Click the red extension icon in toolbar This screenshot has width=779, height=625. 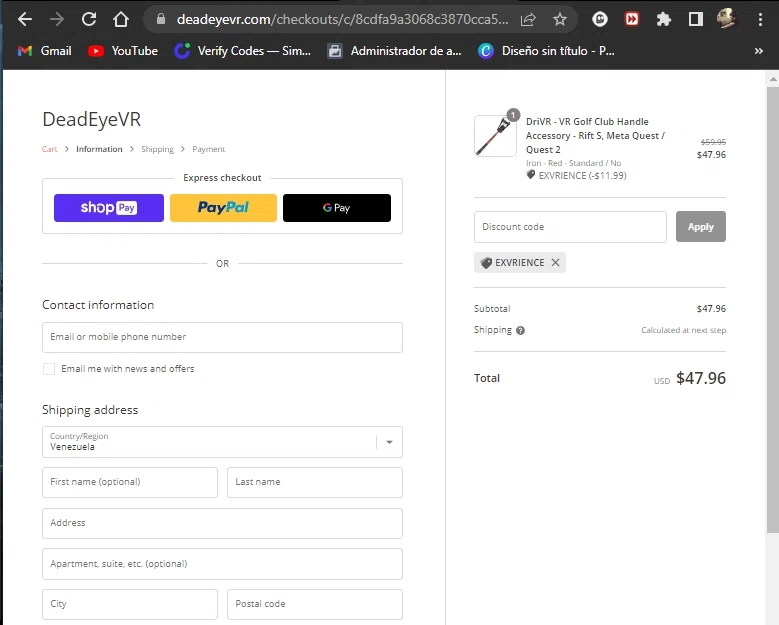[x=632, y=19]
